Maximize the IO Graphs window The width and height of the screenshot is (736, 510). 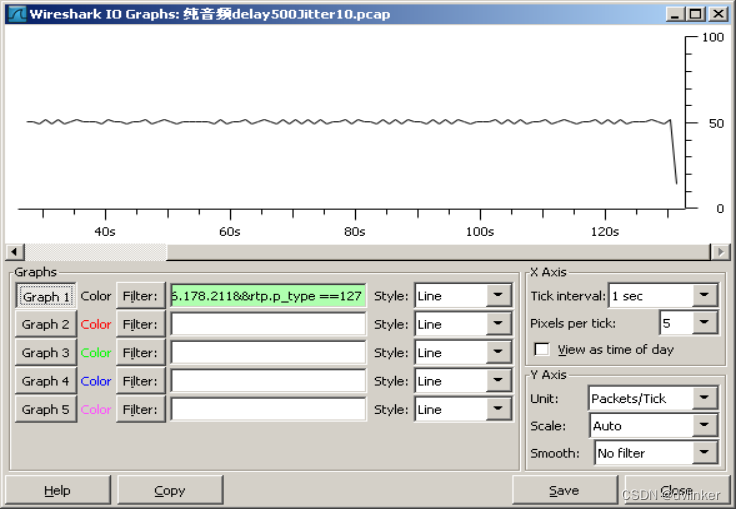(x=696, y=14)
